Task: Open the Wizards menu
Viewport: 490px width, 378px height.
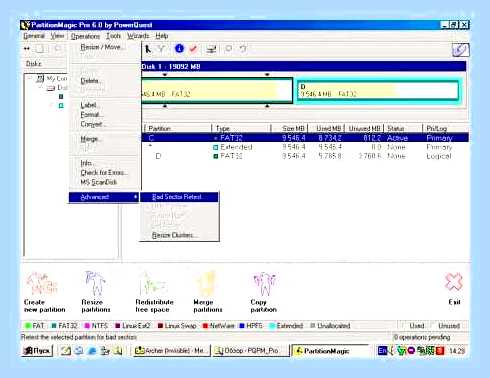Action: 138,36
